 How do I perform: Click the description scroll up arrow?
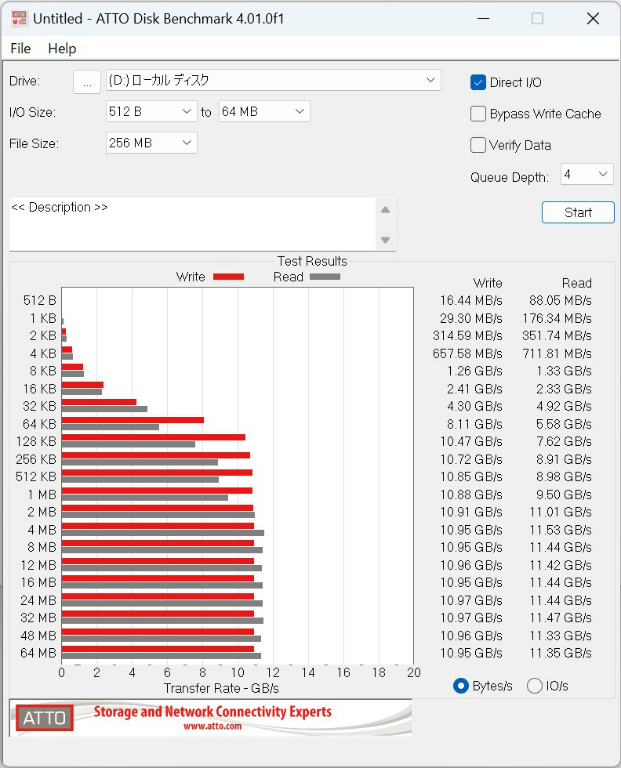(x=385, y=210)
